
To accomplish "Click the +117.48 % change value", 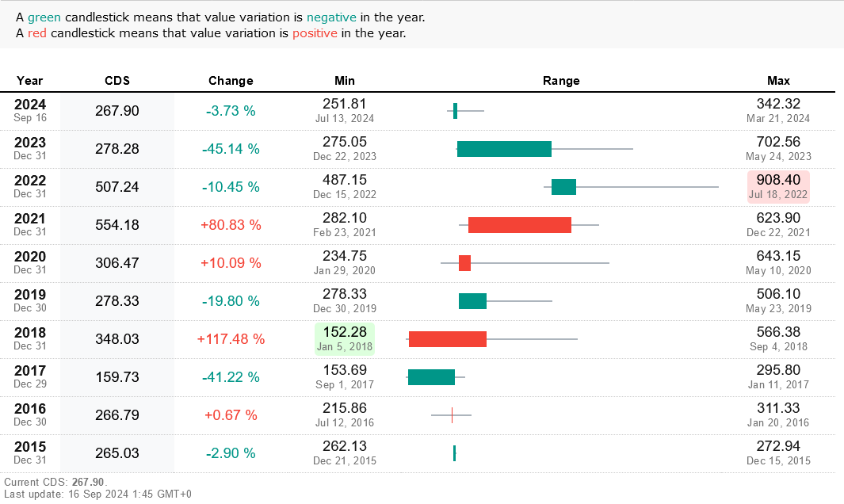I will tap(231, 339).
